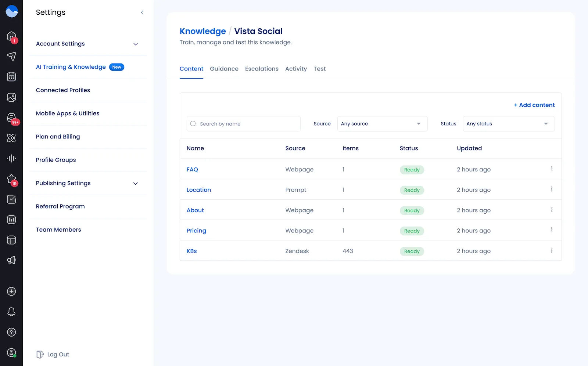Open Social Listening waveform icon
The width and height of the screenshot is (588, 366).
(11, 159)
